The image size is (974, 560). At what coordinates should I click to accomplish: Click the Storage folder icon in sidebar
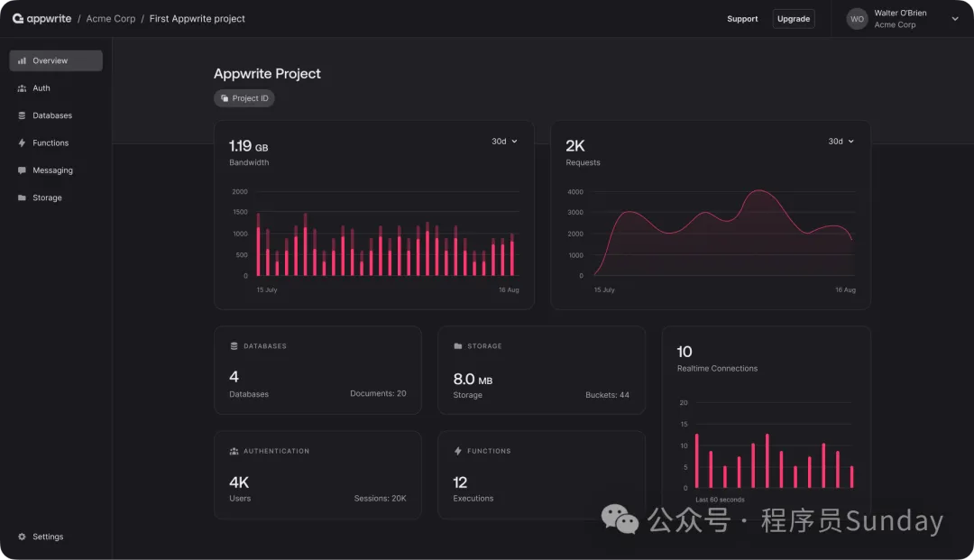tap(23, 197)
